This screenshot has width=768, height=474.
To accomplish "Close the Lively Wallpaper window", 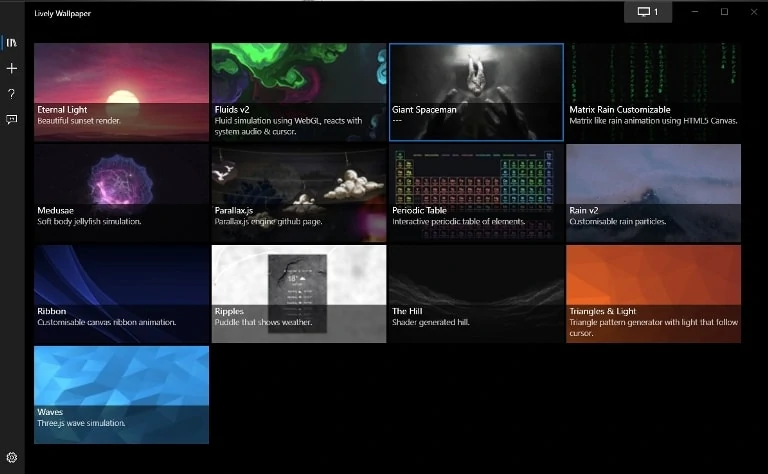I will click(x=754, y=12).
